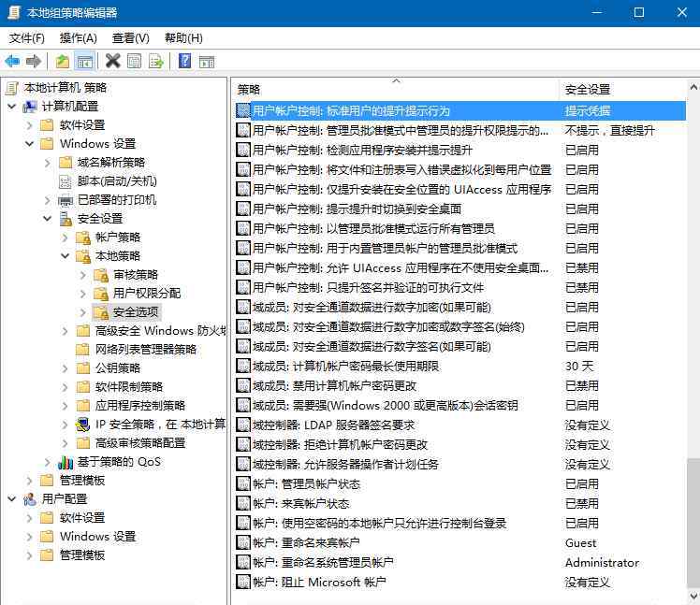Image resolution: width=700 pixels, height=605 pixels.
Task: Click the 用户配置 user icon
Action: point(30,499)
